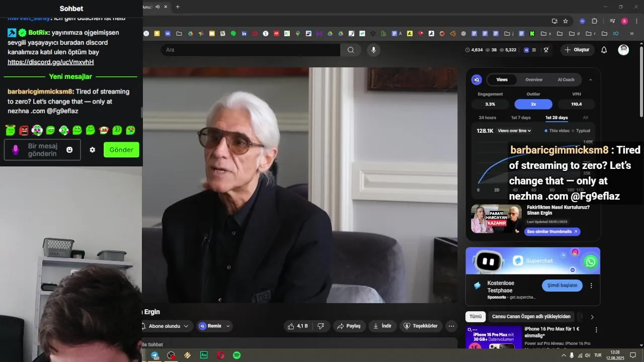
Task: Click the Outlier '2x' pill
Action: tap(533, 104)
